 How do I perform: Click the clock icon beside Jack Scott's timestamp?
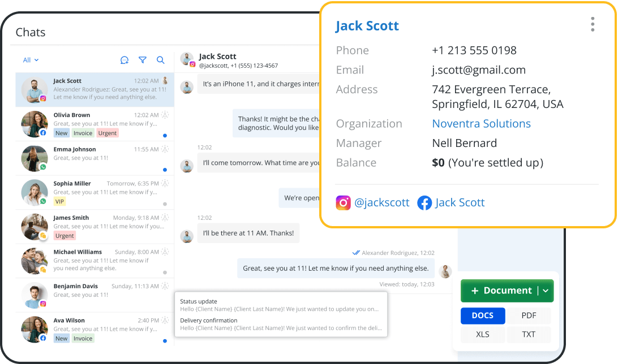165,80
